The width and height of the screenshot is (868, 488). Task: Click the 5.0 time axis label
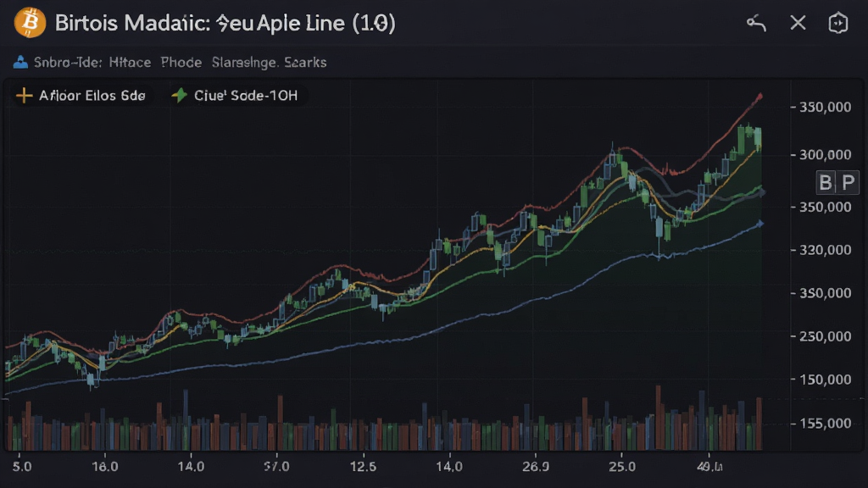point(22,467)
